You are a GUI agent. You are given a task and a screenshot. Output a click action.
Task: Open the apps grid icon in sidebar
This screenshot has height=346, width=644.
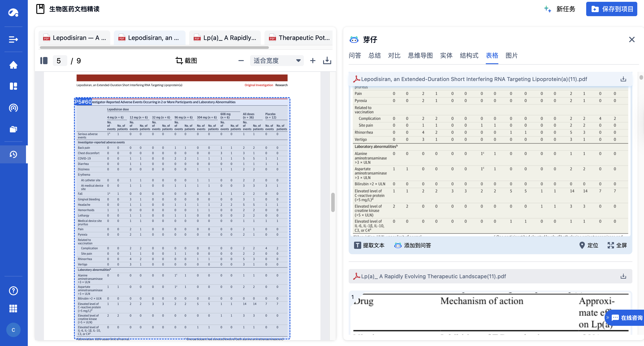pyautogui.click(x=13, y=309)
